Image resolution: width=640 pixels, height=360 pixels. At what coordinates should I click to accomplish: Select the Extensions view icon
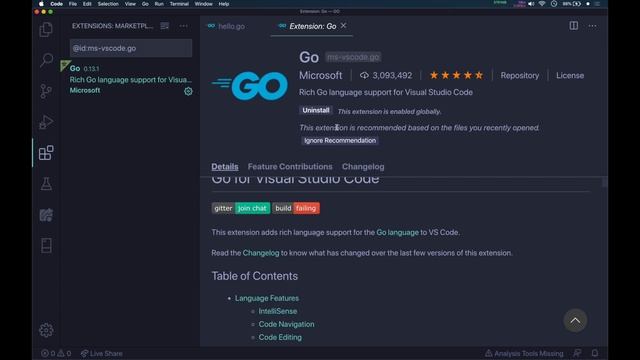pos(46,153)
